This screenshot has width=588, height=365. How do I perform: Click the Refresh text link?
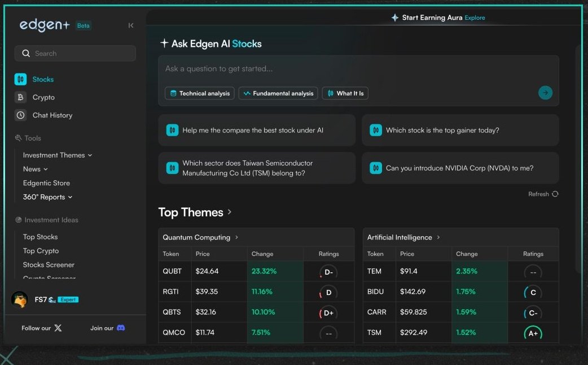tap(538, 194)
